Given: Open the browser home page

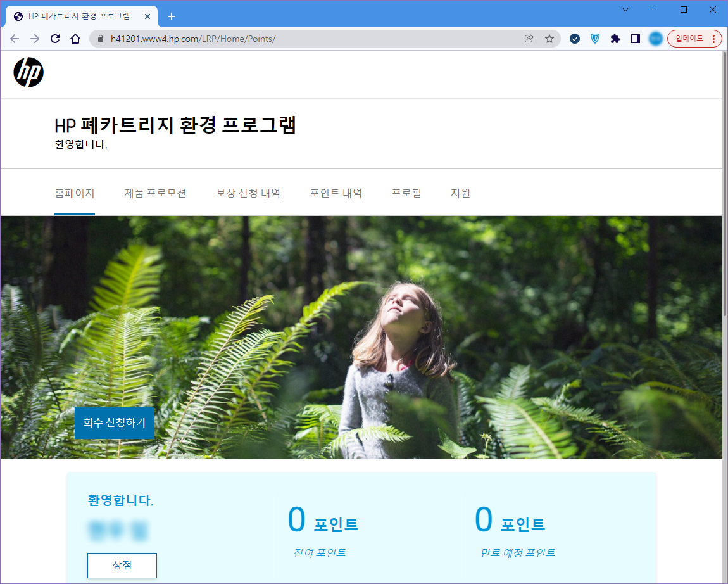Looking at the screenshot, I should click(75, 39).
